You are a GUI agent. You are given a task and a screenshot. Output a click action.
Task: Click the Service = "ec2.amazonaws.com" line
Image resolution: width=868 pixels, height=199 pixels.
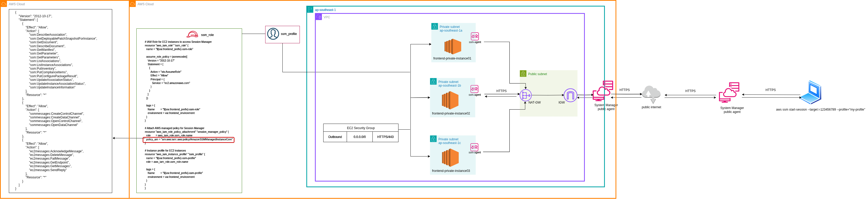171,83
